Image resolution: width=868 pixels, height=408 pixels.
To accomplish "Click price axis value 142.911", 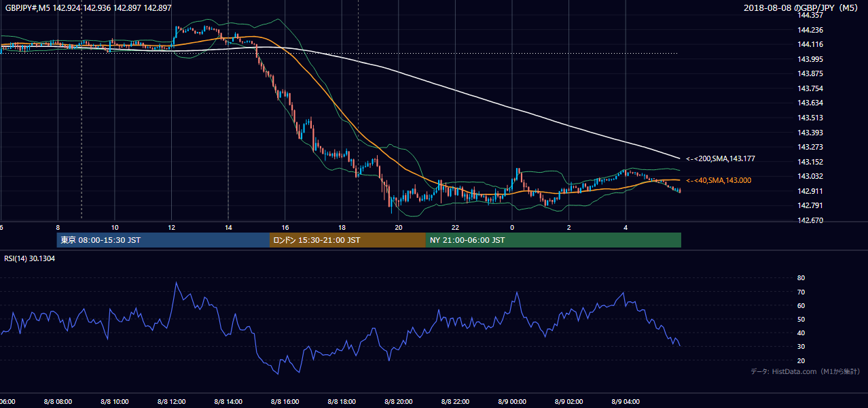I will pyautogui.click(x=810, y=191).
